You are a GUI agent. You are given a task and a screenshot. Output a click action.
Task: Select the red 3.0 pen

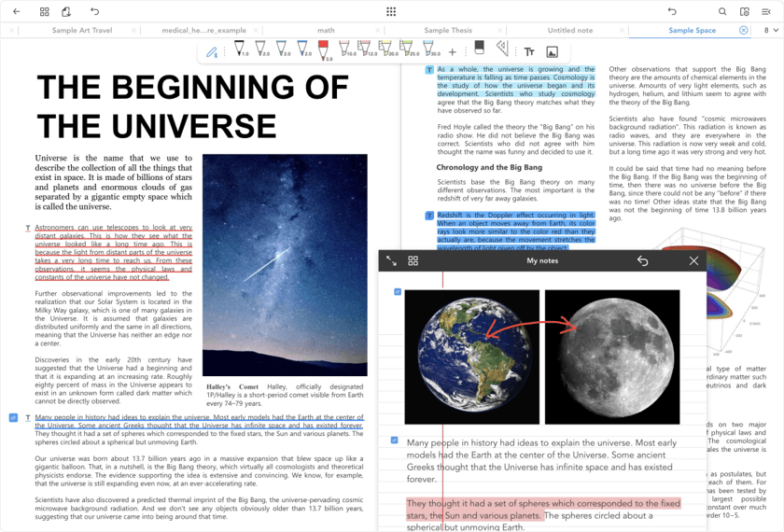pyautogui.click(x=324, y=51)
